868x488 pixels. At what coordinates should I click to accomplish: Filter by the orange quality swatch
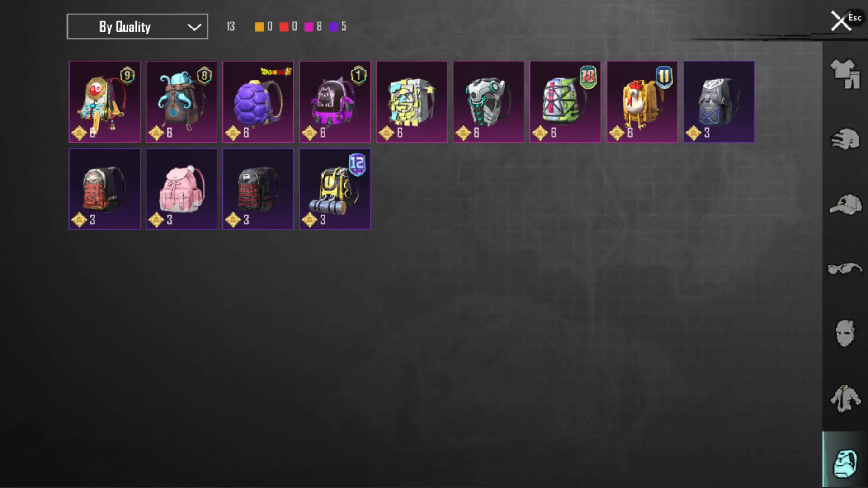click(x=259, y=27)
